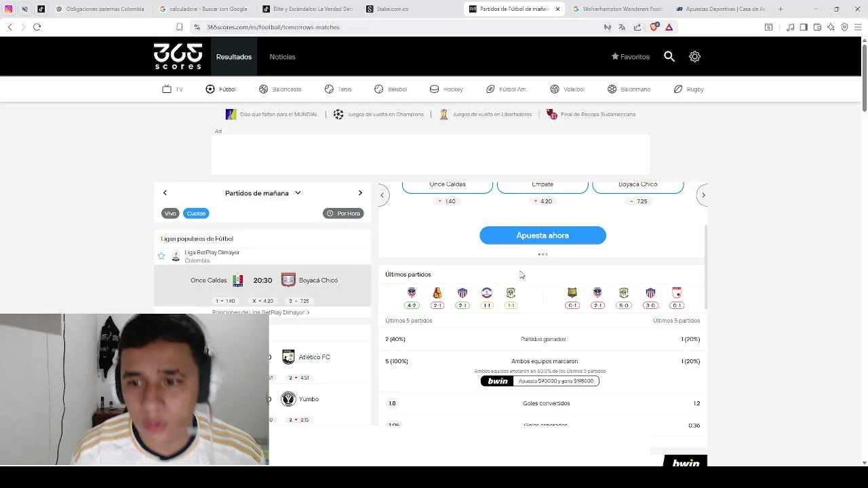This screenshot has height=488, width=868.
Task: Open Final de Recopa Sudamericana link
Action: (591, 115)
